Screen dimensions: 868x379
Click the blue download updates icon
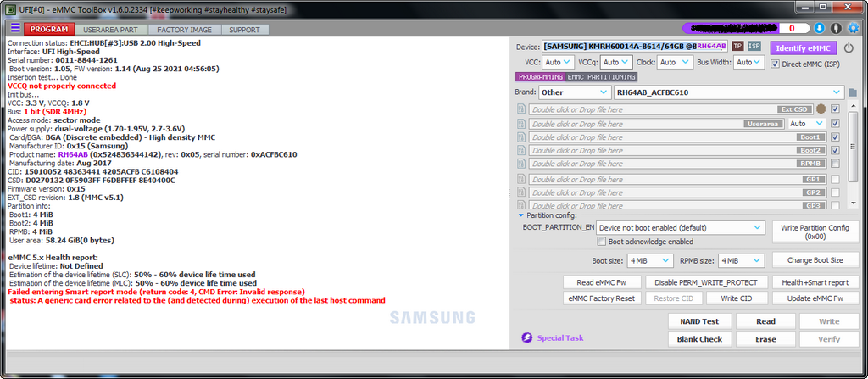click(x=820, y=28)
